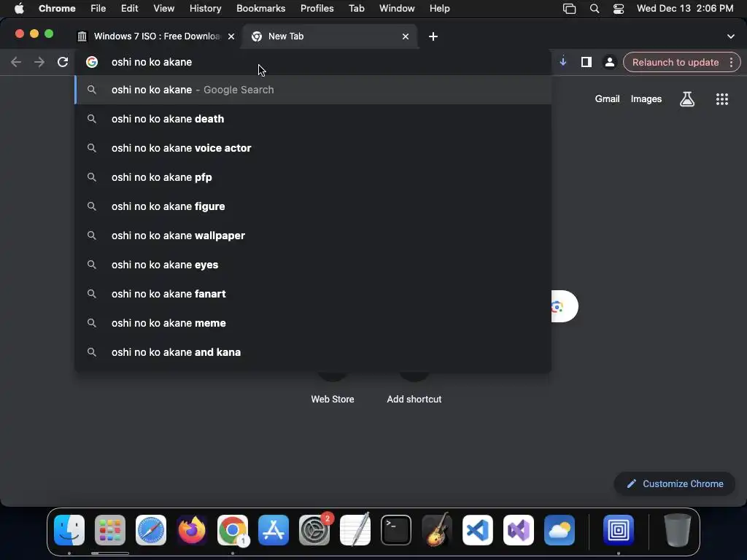The width and height of the screenshot is (747, 560).
Task: Select suggestion 'oshi no ko akane fanart'
Action: pos(313,294)
